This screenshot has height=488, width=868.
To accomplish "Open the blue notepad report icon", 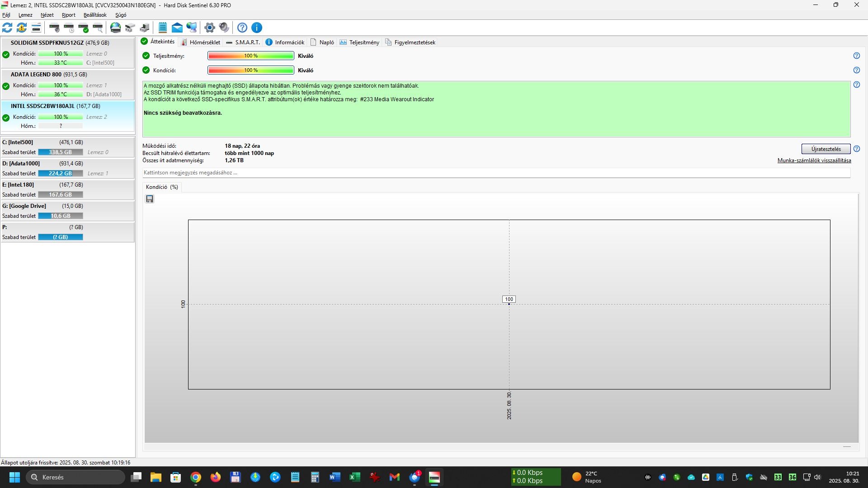I will click(163, 28).
